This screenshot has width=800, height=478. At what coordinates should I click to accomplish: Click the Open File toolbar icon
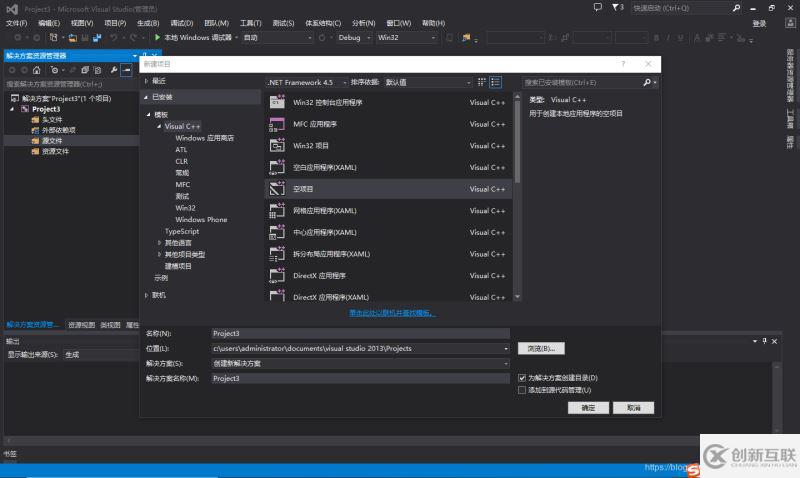[x=73, y=38]
